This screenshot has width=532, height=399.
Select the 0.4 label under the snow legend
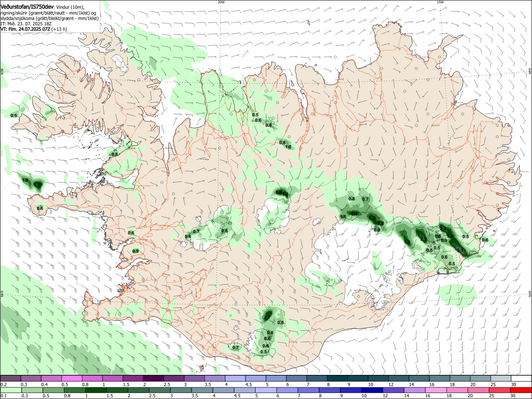44,384
